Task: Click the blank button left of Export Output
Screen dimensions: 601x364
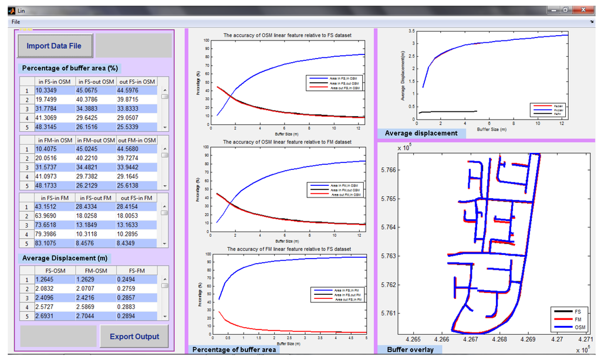Action: pos(58,336)
